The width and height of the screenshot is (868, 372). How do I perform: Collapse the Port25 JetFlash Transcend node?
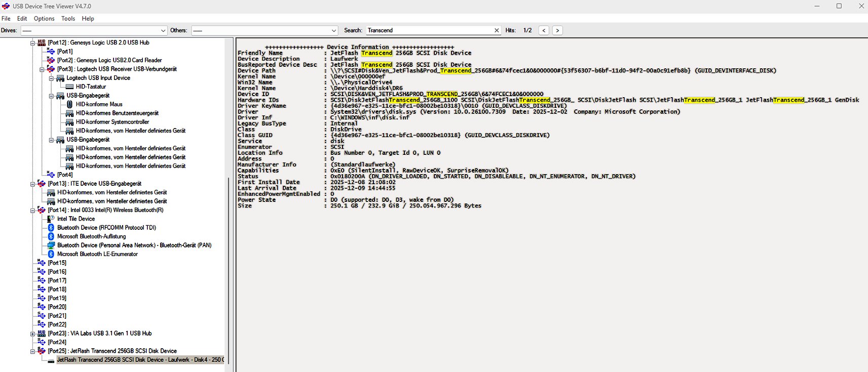[x=32, y=351]
